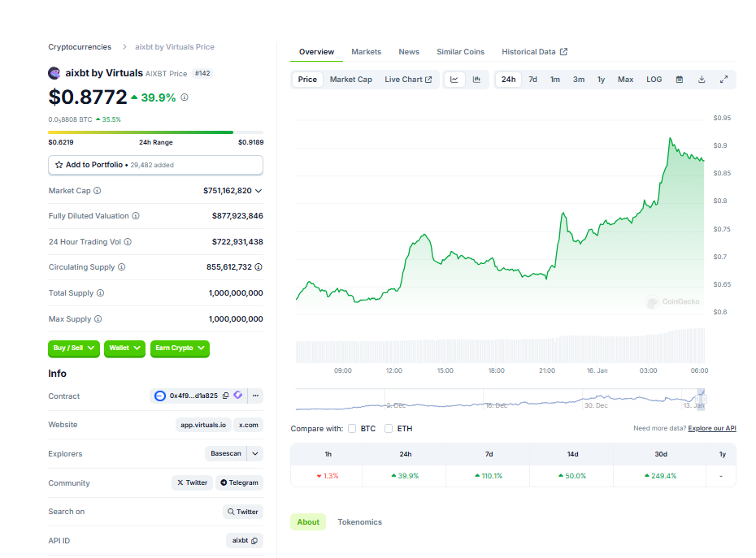This screenshot has height=558, width=756.
Task: Click the Live Chart external link icon
Action: pyautogui.click(x=428, y=80)
